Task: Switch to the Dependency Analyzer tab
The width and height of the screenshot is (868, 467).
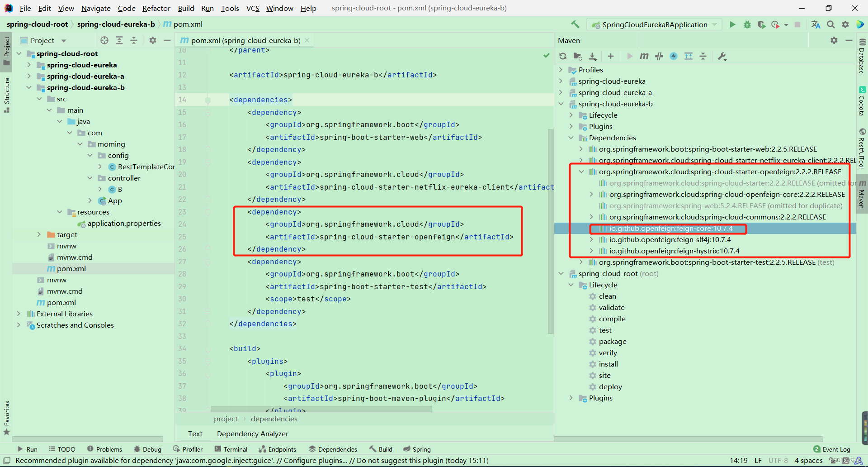Action: tap(252, 434)
